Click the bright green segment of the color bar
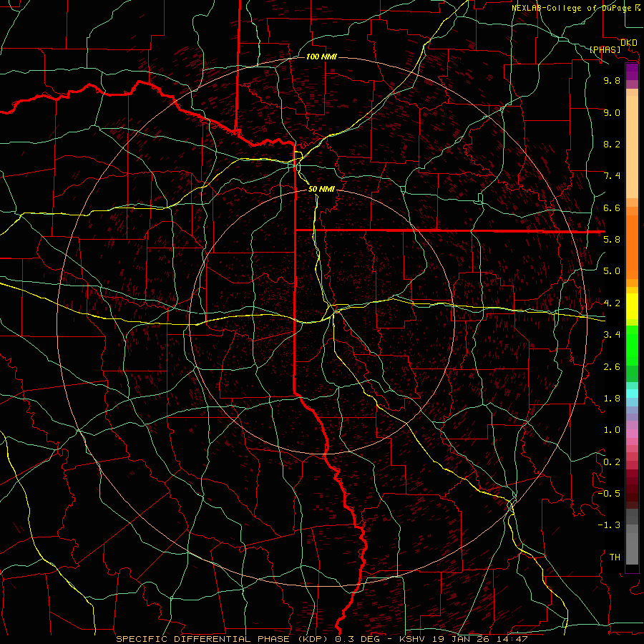644x644 pixels. pos(632,346)
